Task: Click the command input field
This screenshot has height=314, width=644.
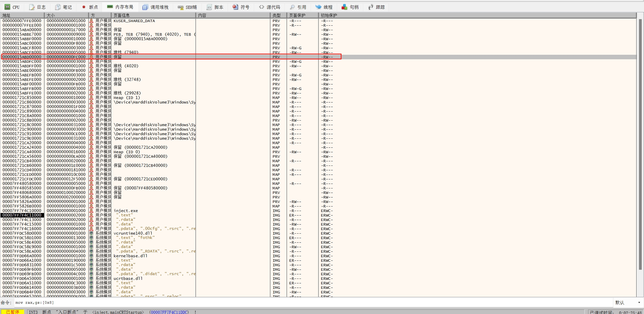Action: click(307, 303)
